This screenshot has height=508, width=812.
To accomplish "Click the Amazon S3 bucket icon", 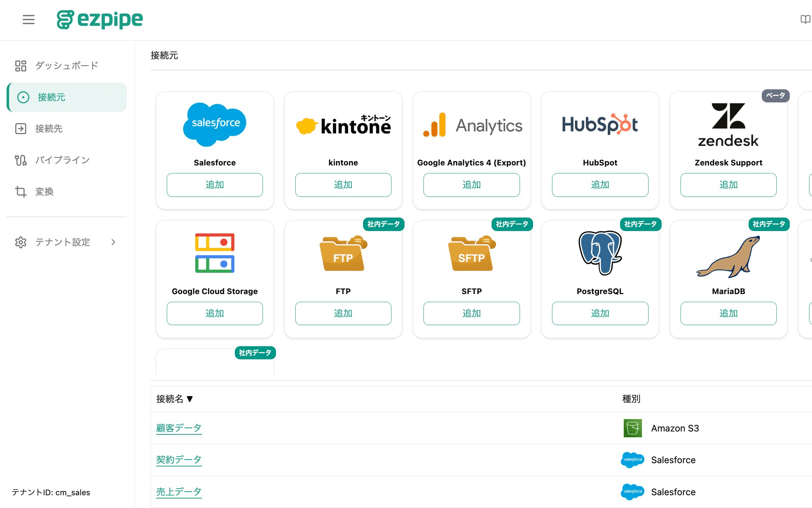I will (x=633, y=428).
